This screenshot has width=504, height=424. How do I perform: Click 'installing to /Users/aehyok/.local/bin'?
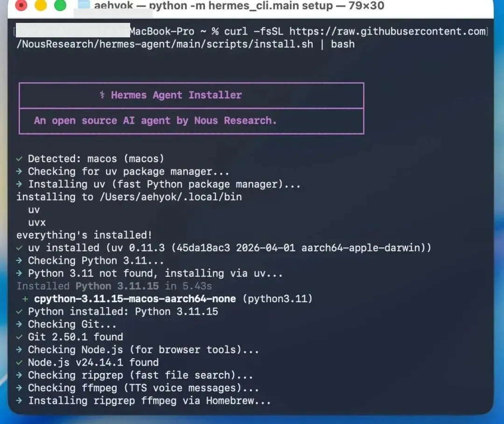[129, 197]
